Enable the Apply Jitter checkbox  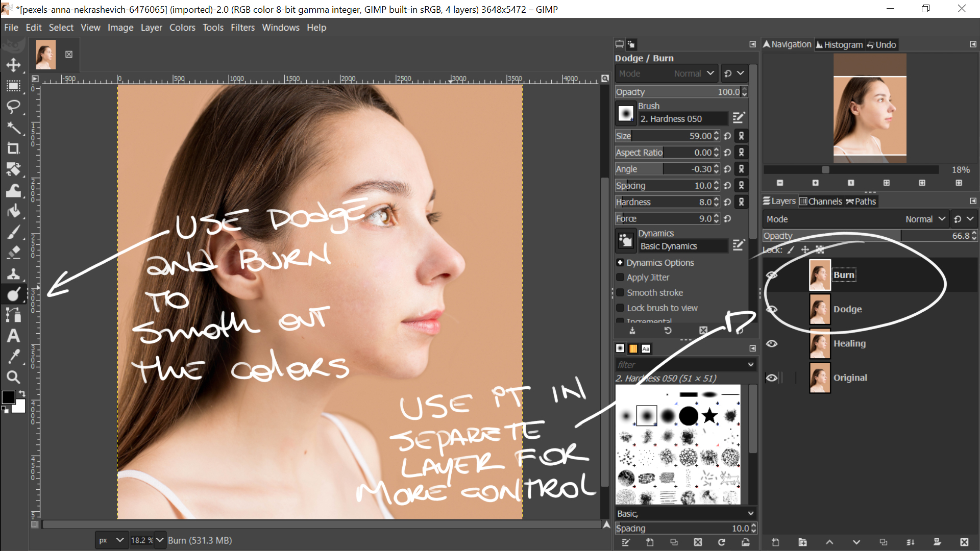[x=620, y=278]
